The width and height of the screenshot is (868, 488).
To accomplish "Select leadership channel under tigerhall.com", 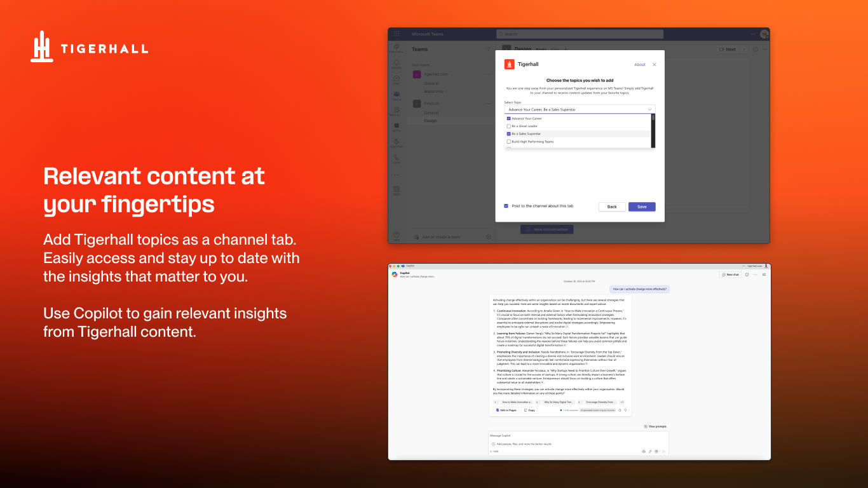I will (x=433, y=91).
